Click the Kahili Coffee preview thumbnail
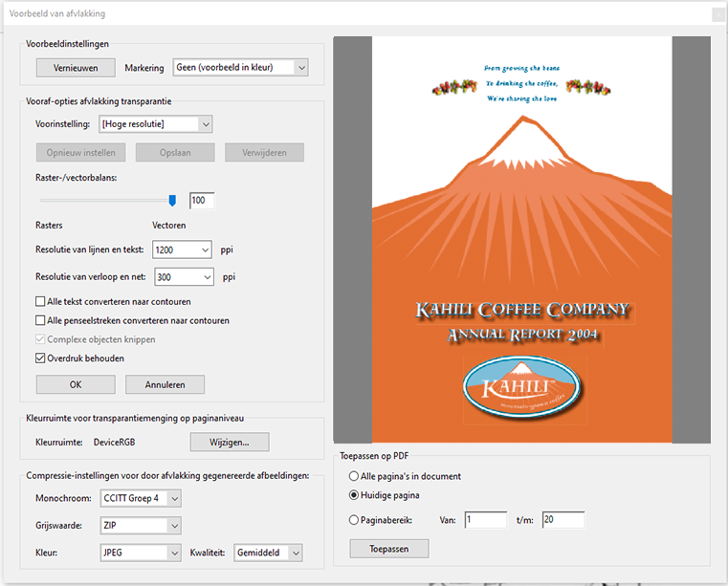This screenshot has width=728, height=586. point(522,239)
